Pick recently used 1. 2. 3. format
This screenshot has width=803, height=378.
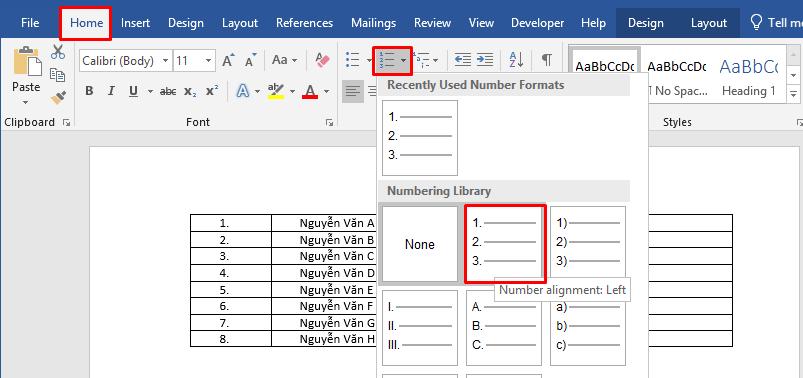(x=420, y=138)
